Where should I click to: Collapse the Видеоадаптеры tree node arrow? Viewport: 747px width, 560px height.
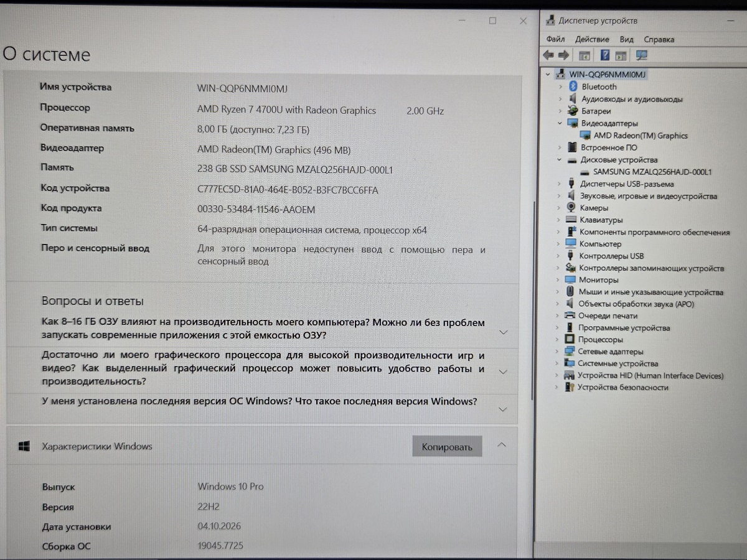pyautogui.click(x=560, y=123)
